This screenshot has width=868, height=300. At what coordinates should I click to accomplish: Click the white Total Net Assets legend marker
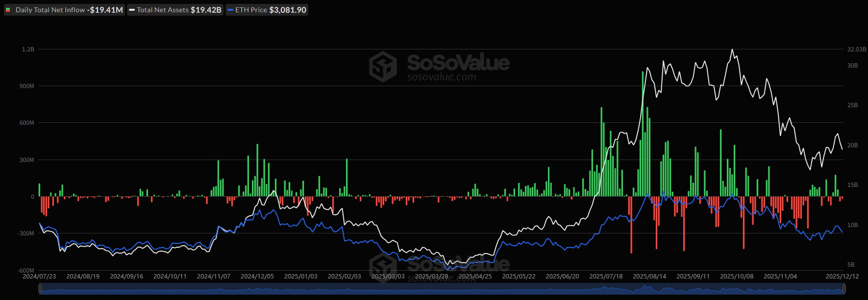click(132, 10)
